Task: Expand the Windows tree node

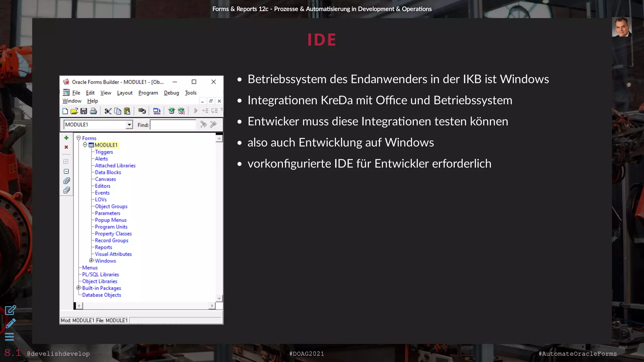Action: pos(92,261)
